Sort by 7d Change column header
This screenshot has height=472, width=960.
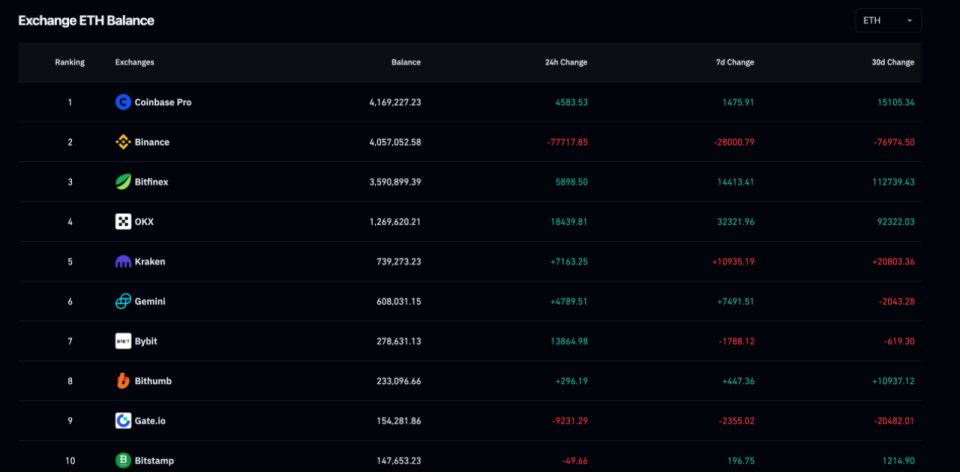pyautogui.click(x=734, y=62)
